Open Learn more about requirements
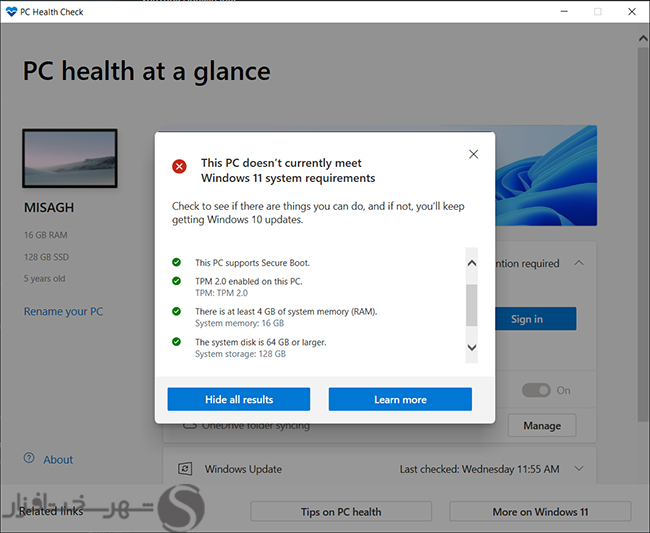 click(400, 399)
